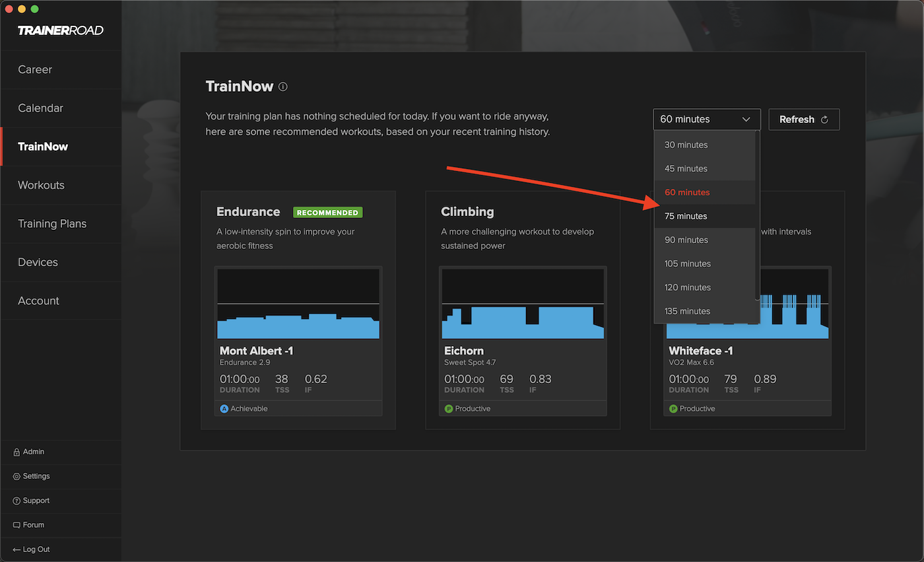This screenshot has width=924, height=562.
Task: Select the TrainNow sidebar item
Action: (61, 147)
